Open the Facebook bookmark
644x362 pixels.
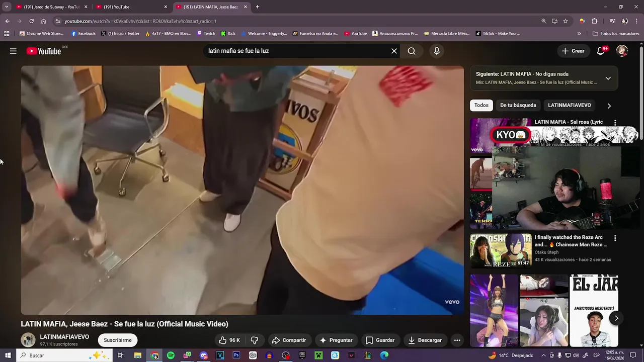(x=83, y=34)
